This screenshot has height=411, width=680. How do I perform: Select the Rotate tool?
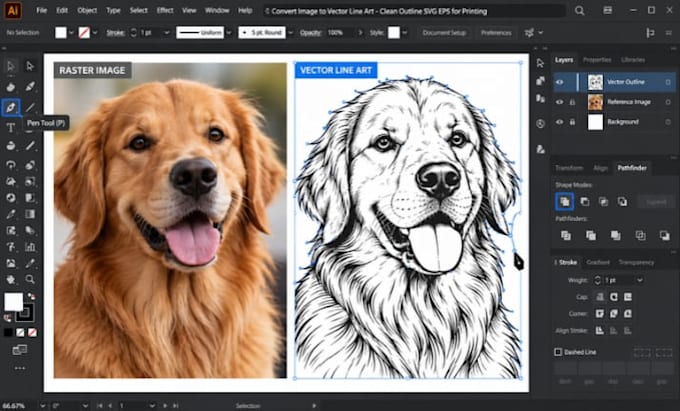(x=11, y=165)
